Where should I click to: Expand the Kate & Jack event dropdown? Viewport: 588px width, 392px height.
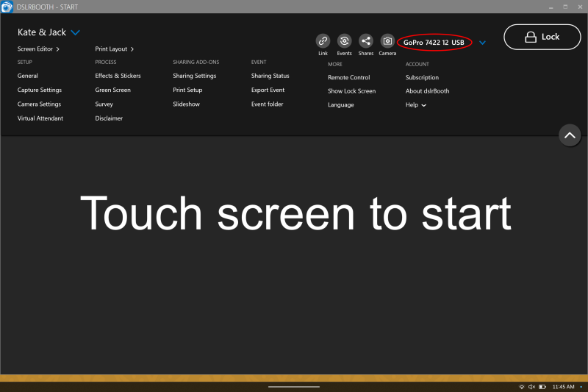(76, 32)
